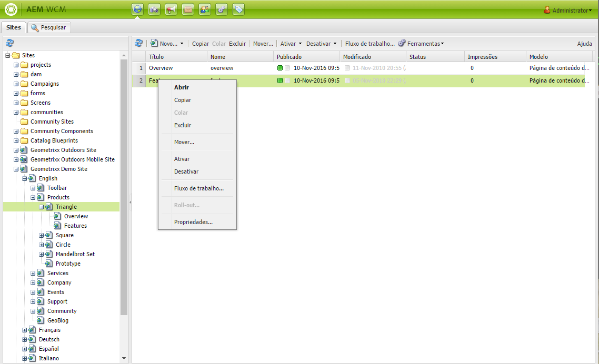The height and width of the screenshot is (364, 599).
Task: Click the AEM logo icon
Action: coord(11,9)
